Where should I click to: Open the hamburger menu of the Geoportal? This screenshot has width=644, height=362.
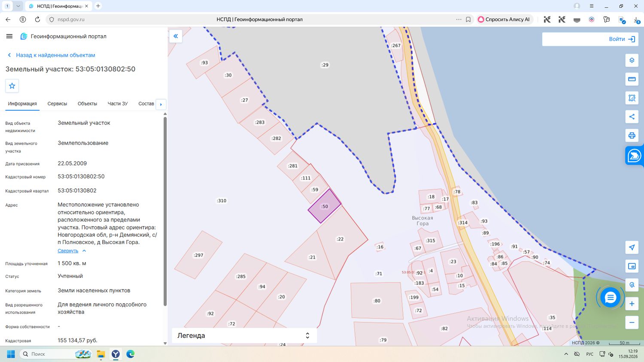pyautogui.click(x=9, y=36)
